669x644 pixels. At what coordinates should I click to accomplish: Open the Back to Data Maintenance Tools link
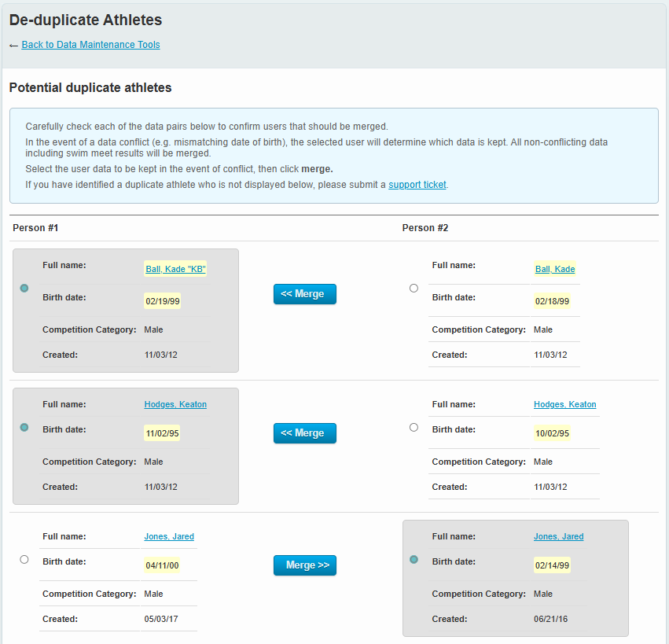pyautogui.click(x=90, y=45)
